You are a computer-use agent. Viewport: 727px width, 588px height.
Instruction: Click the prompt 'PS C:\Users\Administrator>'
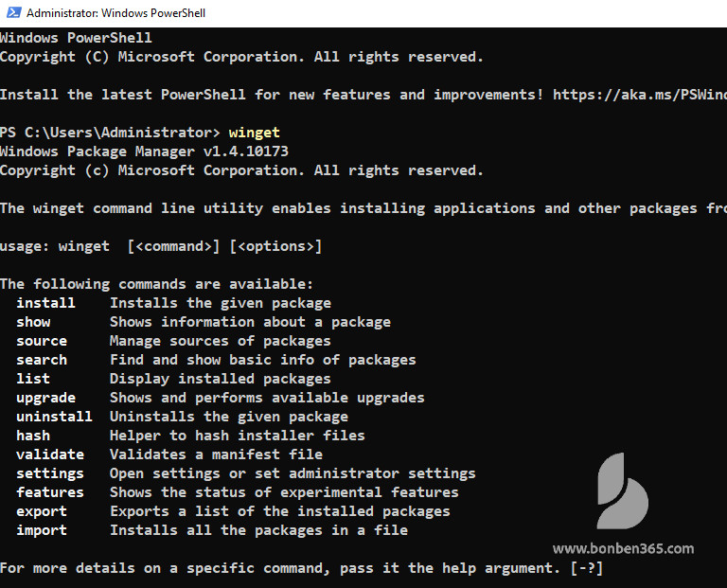click(110, 133)
